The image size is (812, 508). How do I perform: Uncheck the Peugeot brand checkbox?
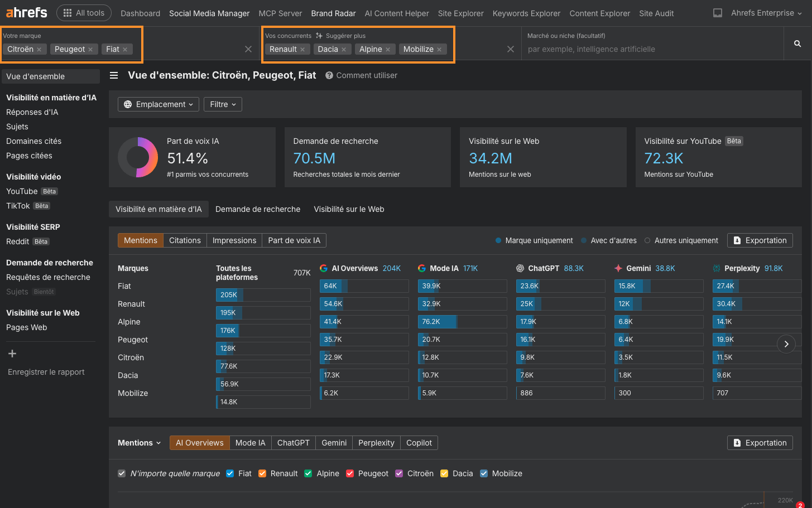coord(350,473)
